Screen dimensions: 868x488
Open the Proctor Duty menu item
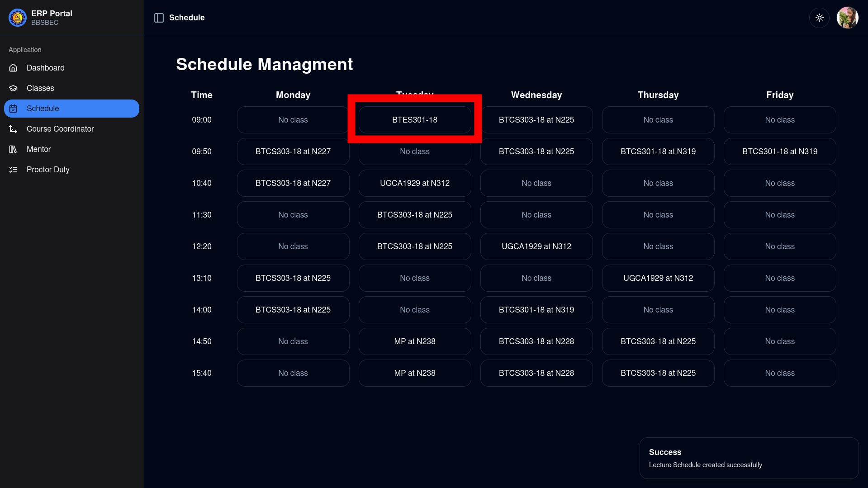(x=71, y=170)
